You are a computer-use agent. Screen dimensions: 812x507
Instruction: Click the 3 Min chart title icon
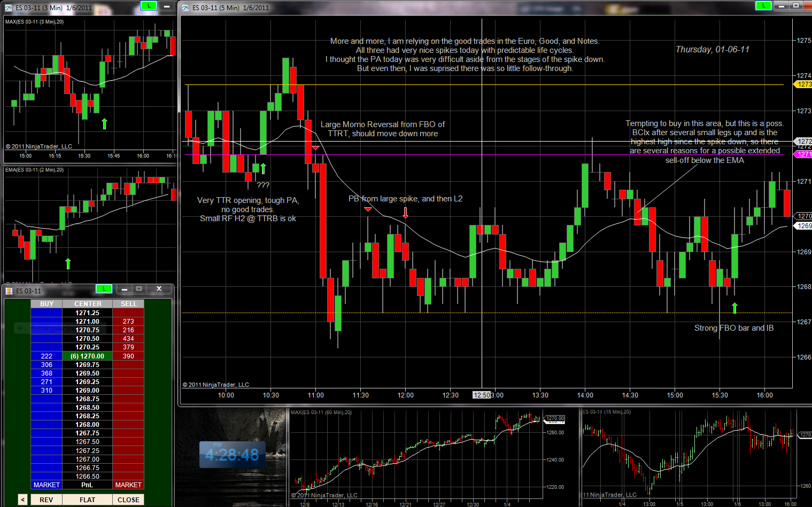pos(9,7)
